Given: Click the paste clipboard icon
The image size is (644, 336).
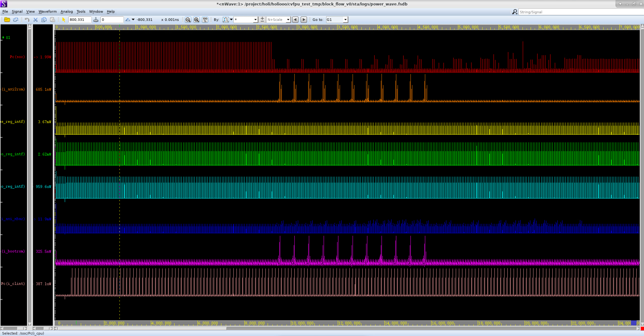Looking at the screenshot, I should pos(52,20).
